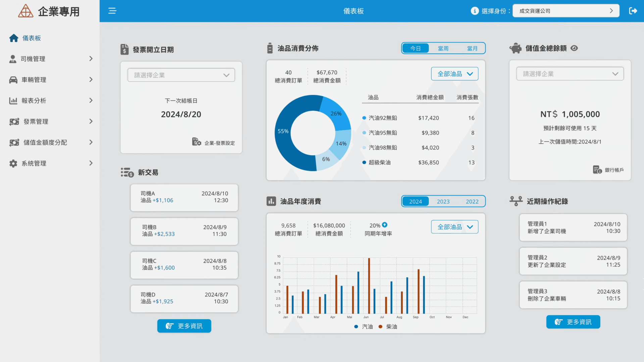The width and height of the screenshot is (644, 362).
Task: Click the growth arrow icon beside 20%
Action: 385,225
